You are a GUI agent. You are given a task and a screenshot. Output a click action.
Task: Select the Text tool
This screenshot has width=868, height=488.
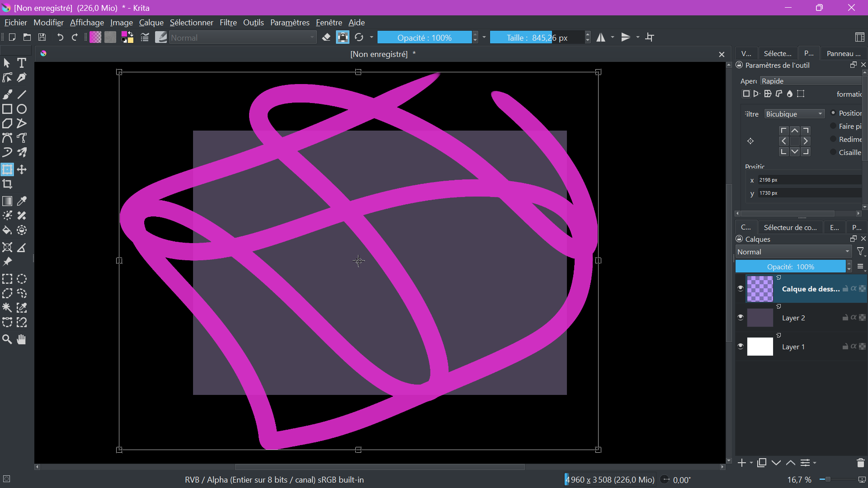coord(22,63)
